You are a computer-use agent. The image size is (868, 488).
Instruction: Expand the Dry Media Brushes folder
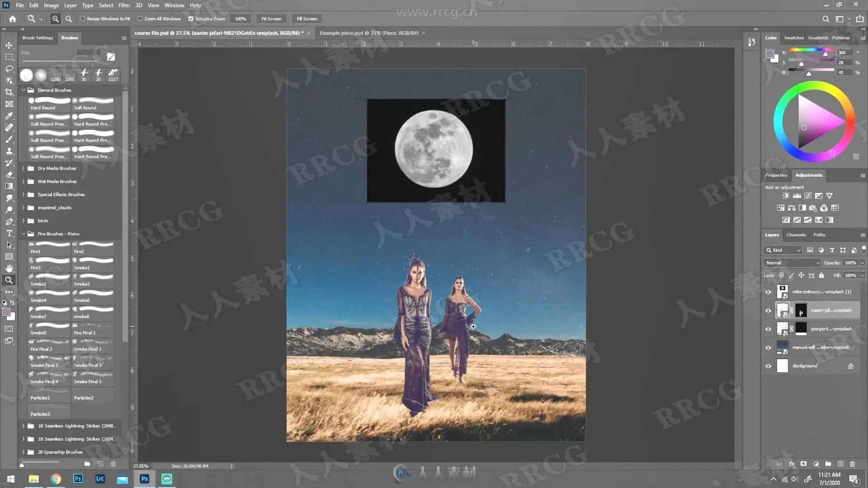pyautogui.click(x=24, y=168)
